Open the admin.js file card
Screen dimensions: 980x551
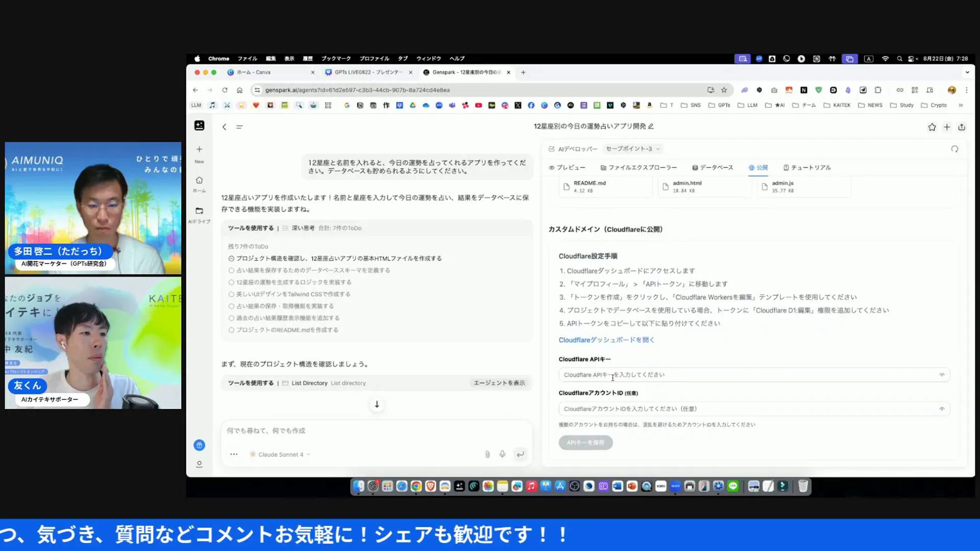[803, 187]
